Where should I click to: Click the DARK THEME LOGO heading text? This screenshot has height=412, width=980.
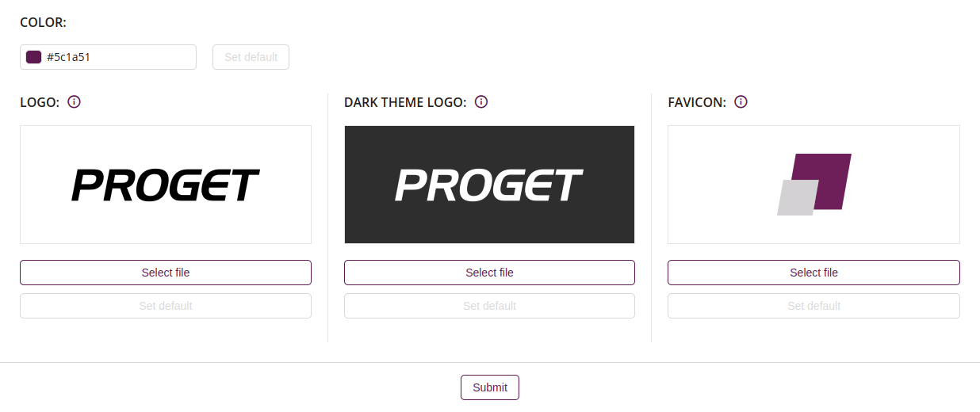pos(405,103)
